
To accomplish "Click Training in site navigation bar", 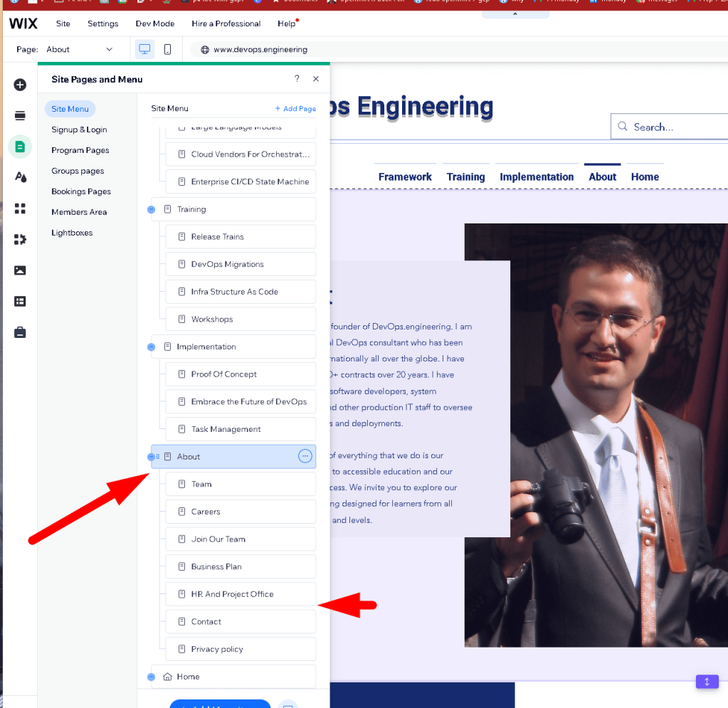I will click(465, 177).
